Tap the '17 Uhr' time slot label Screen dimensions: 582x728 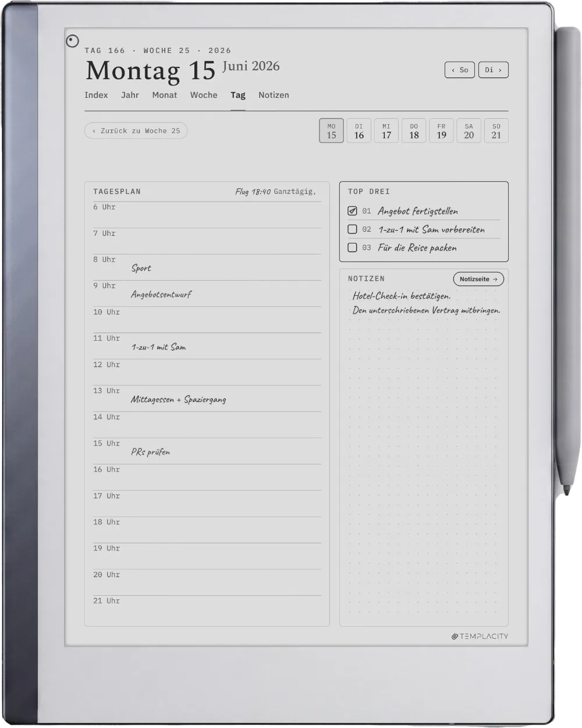[107, 496]
